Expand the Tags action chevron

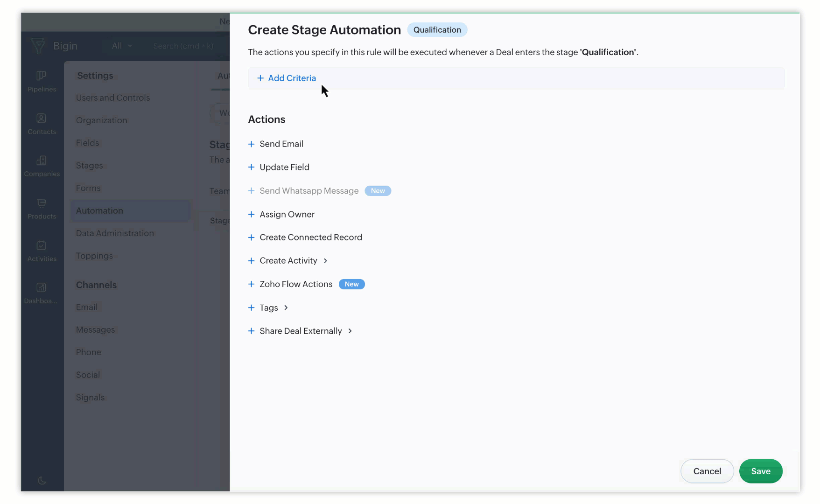pos(286,308)
